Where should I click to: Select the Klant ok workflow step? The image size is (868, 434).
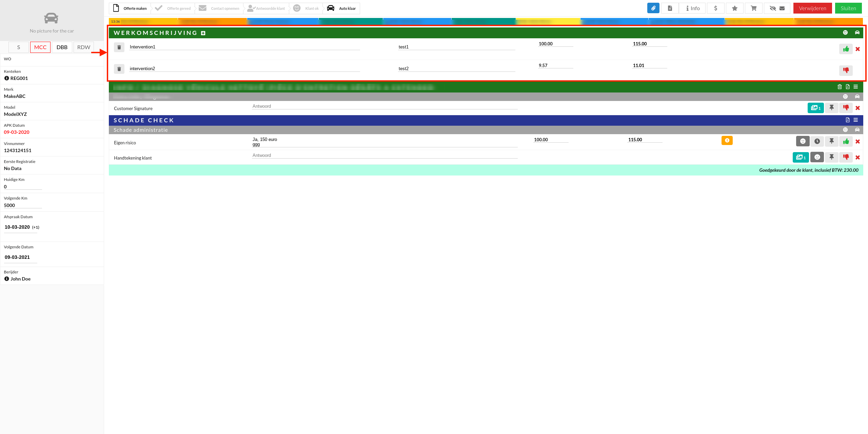pos(306,8)
